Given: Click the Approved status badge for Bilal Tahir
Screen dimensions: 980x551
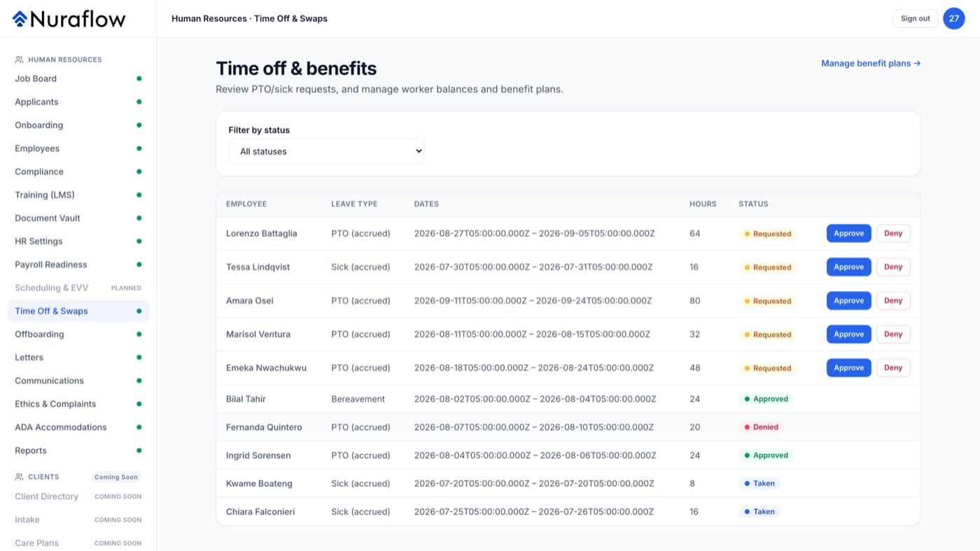Looking at the screenshot, I should [766, 399].
